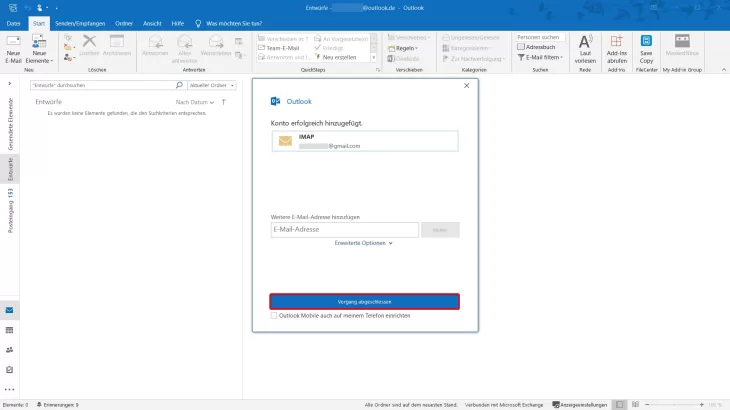This screenshot has height=410, width=730.
Task: Click the Adressbuch icon in ribbon
Action: (x=542, y=47)
